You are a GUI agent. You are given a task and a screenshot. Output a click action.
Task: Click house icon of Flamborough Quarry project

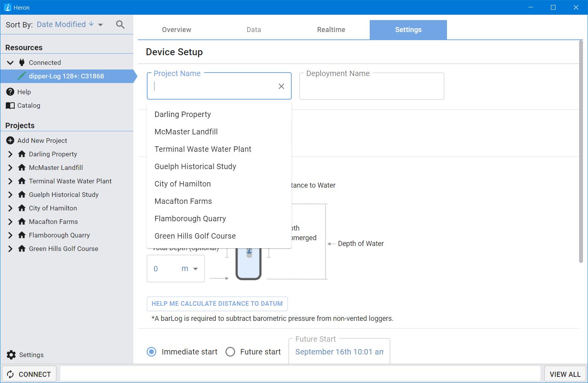(x=22, y=235)
